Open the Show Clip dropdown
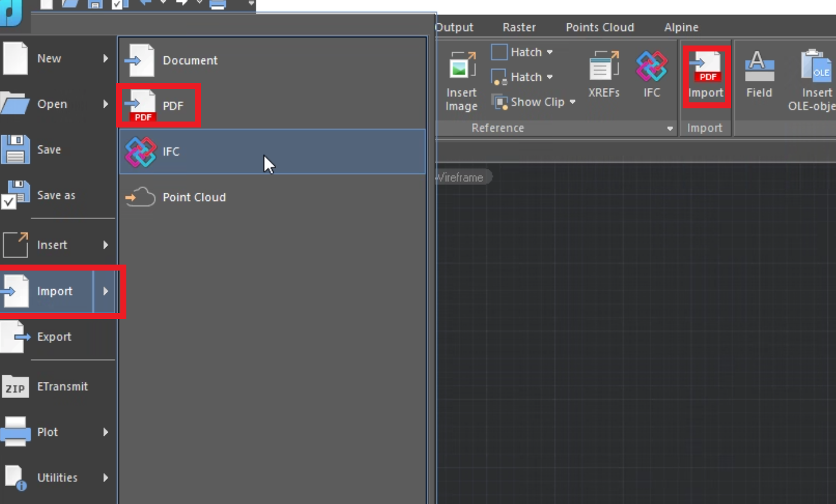836x504 pixels. pyautogui.click(x=573, y=102)
